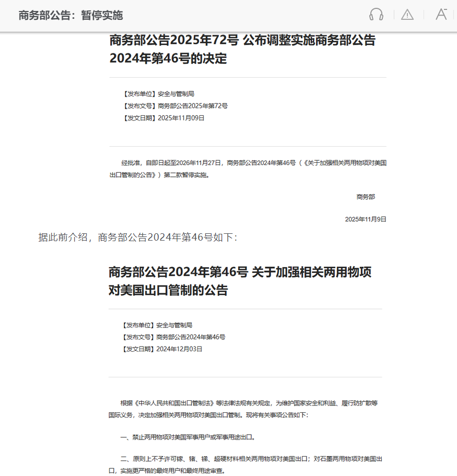
Task: Click the signed date 2025年11月9日
Action: [366, 219]
